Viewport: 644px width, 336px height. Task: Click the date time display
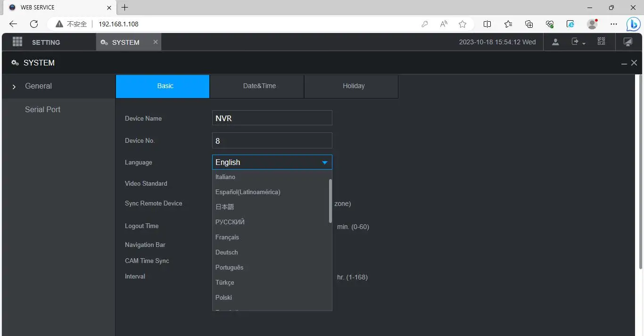click(x=497, y=42)
